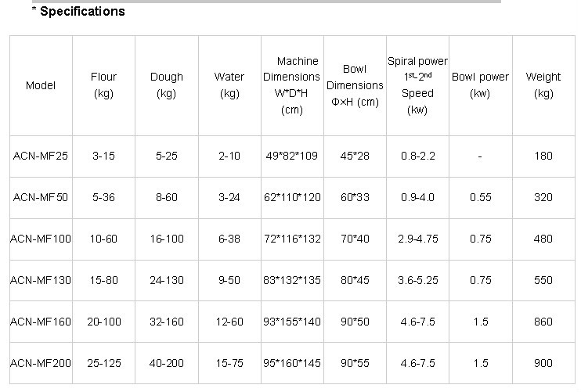Click the ACN-MF200 model cell
581x392 pixels.
click(x=41, y=363)
